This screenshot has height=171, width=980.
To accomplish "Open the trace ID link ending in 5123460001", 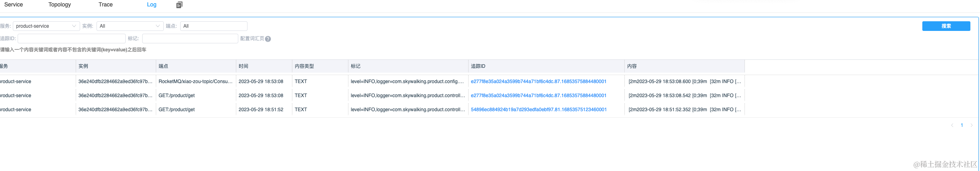I will 539,110.
